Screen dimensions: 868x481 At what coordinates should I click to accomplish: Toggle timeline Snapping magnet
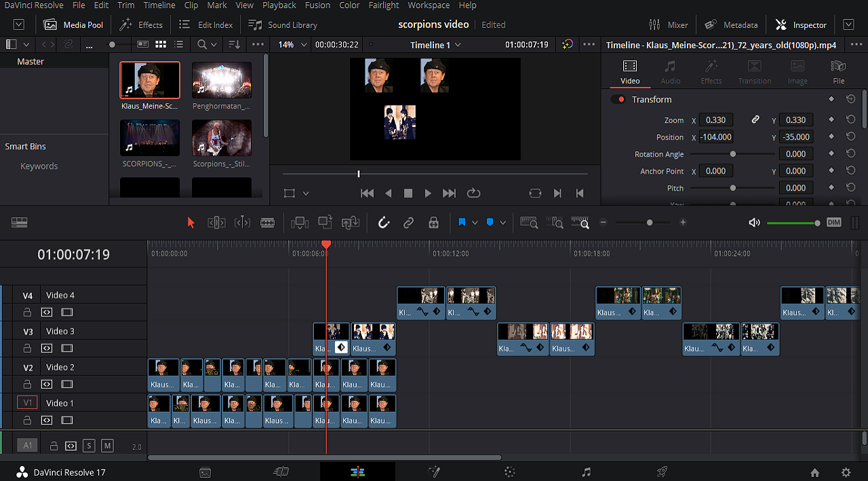[x=383, y=223]
